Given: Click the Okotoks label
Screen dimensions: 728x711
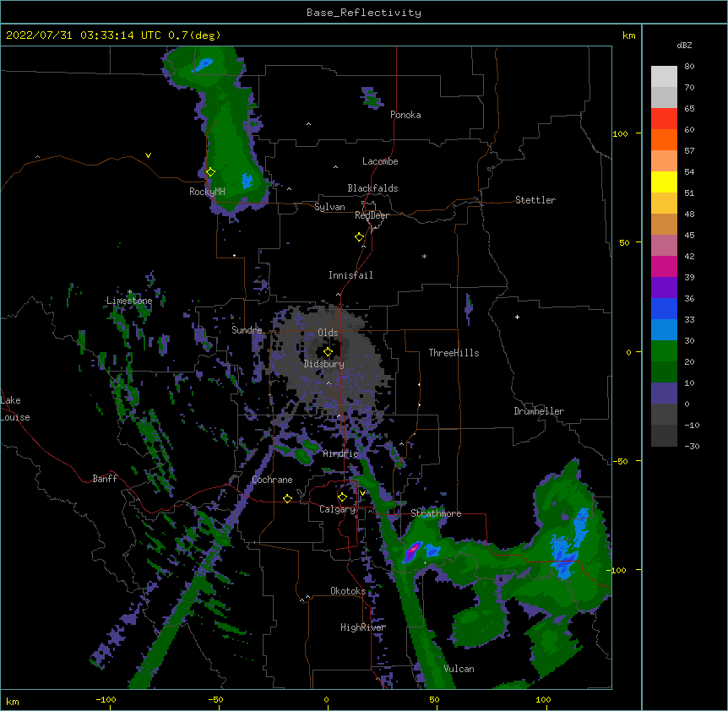Looking at the screenshot, I should [348, 591].
